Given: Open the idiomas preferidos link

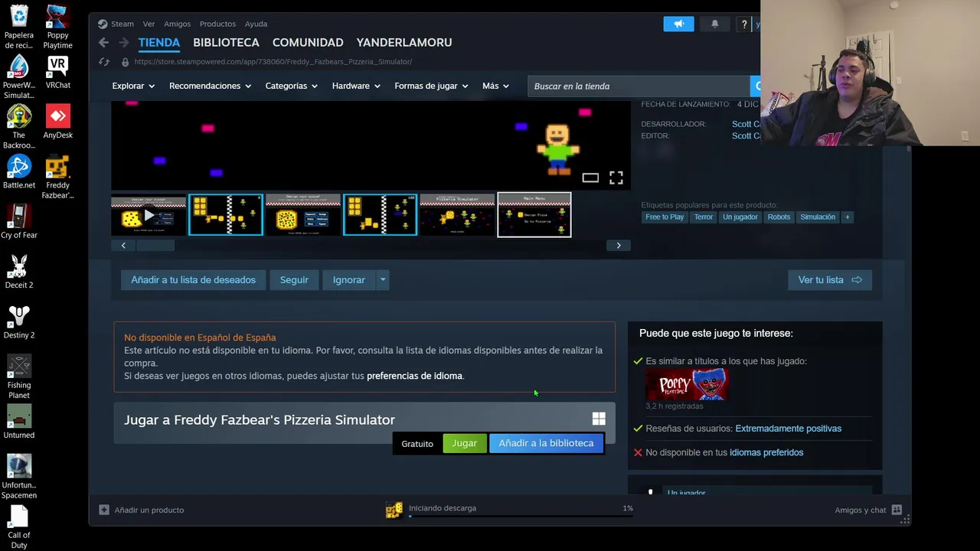Looking at the screenshot, I should point(766,452).
